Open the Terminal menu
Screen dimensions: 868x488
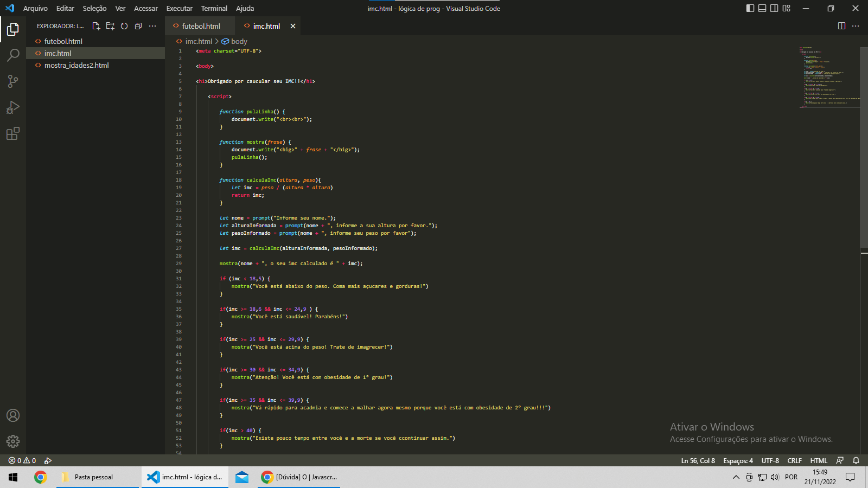coord(214,8)
